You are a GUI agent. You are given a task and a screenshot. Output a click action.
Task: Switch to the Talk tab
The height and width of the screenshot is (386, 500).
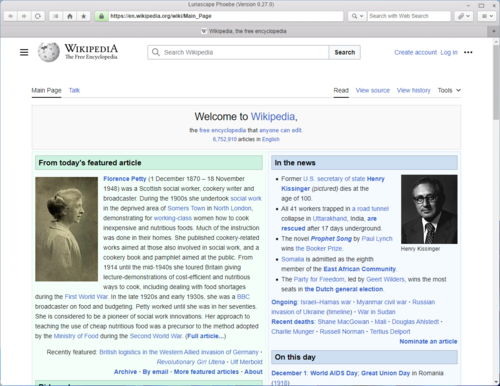coord(74,90)
